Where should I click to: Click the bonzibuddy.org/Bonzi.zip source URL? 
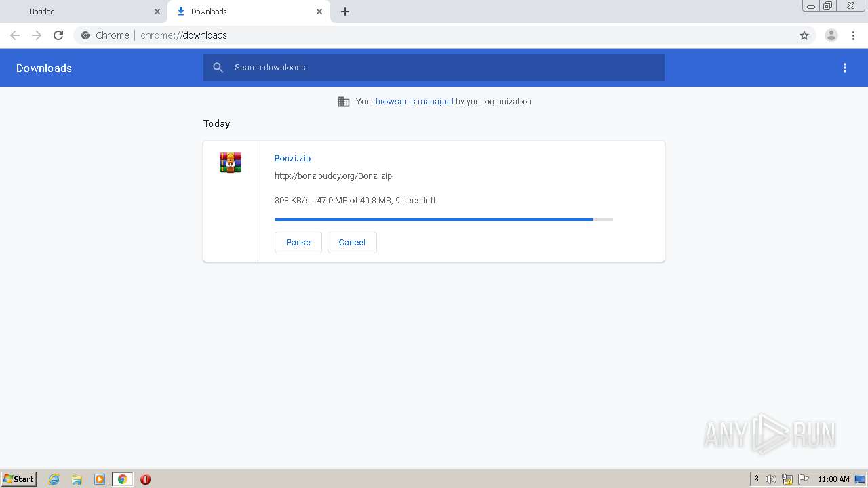tap(333, 176)
